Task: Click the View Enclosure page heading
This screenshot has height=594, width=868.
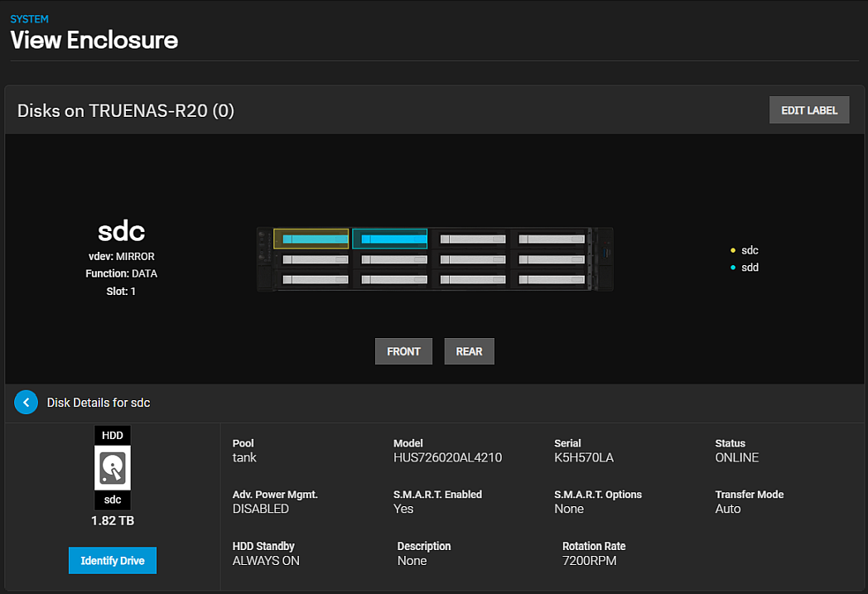Action: (x=94, y=40)
